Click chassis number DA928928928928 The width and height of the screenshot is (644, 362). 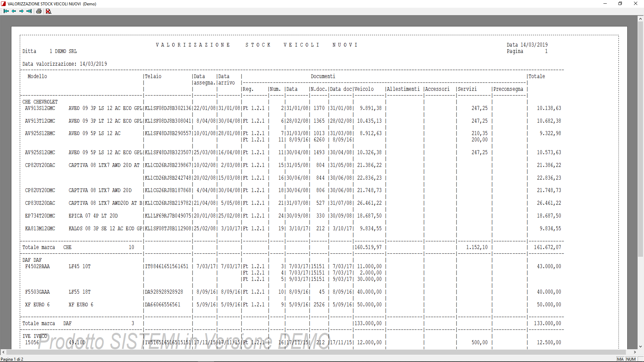tap(164, 292)
